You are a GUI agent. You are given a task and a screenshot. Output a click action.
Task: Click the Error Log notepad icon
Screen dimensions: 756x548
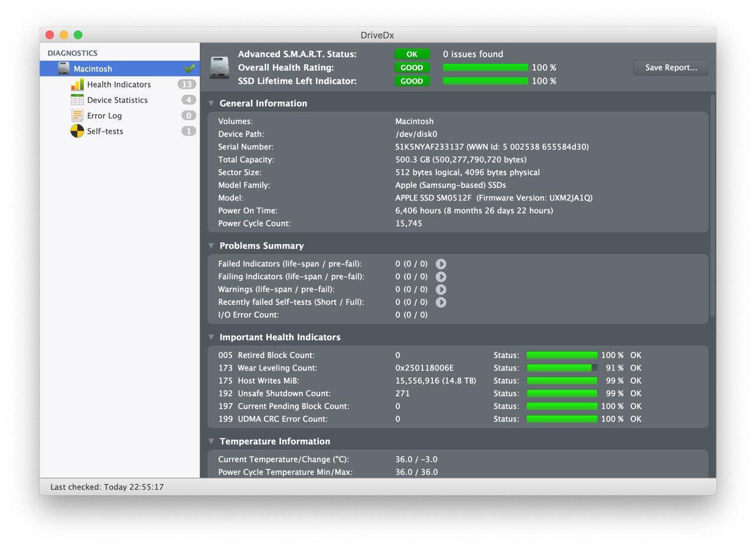(x=77, y=116)
